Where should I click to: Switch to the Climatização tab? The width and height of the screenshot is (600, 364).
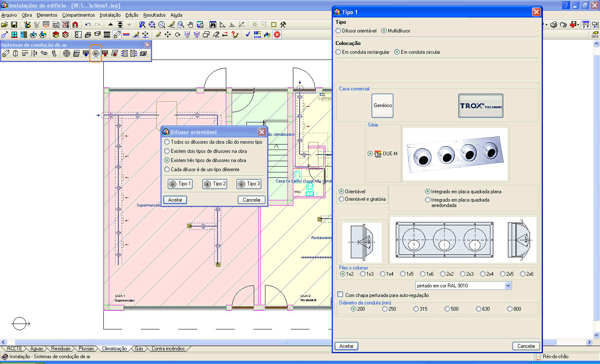pos(114,349)
